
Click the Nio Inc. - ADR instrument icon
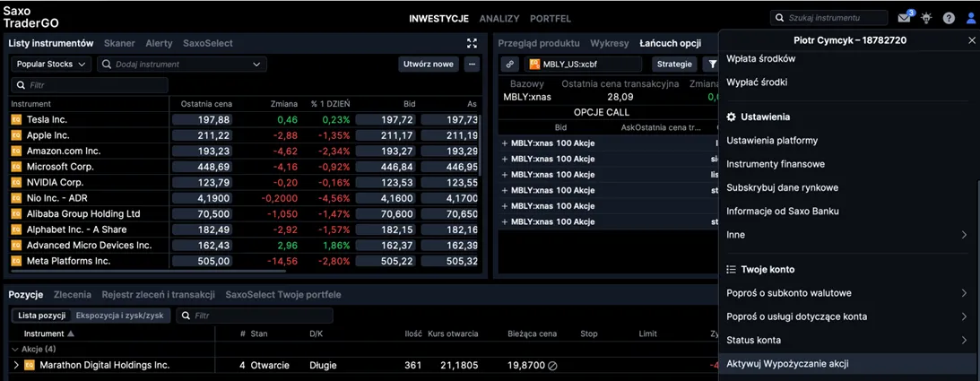click(x=16, y=198)
